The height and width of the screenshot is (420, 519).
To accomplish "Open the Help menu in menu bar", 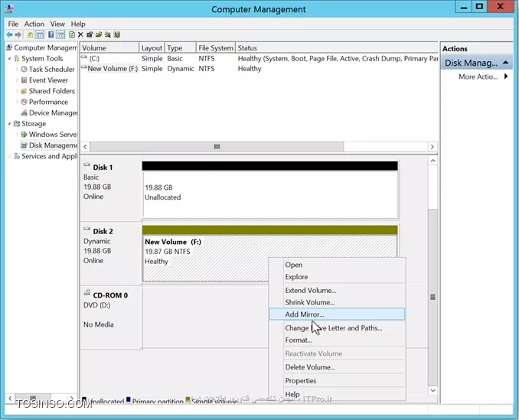I will point(78,24).
